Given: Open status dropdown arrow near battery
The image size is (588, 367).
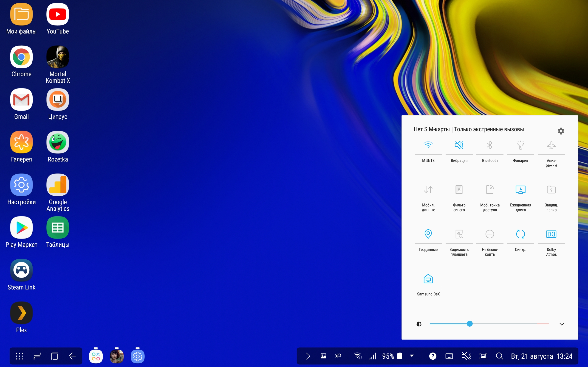Looking at the screenshot, I should click(412, 356).
